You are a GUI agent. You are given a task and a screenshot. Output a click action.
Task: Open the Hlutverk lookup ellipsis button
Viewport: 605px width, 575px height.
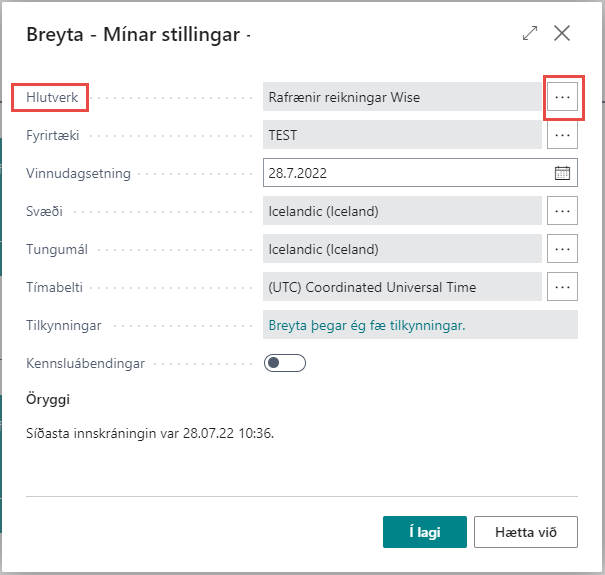563,97
